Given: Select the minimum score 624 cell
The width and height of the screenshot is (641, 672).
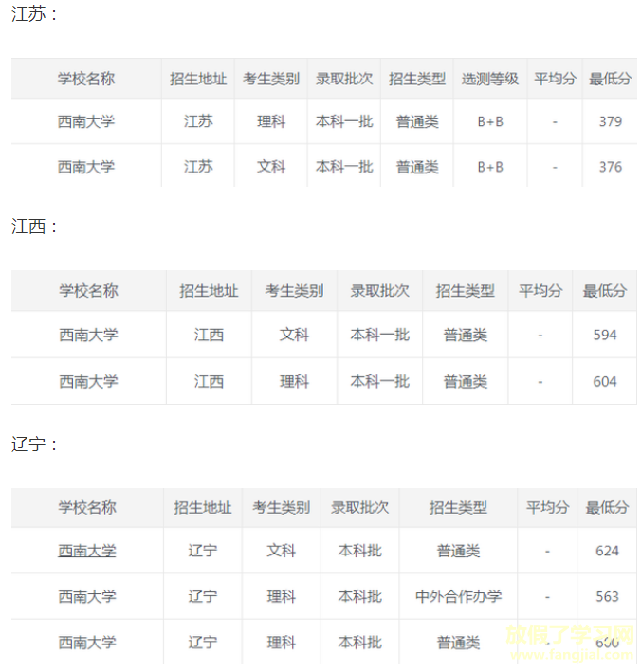Looking at the screenshot, I should pyautogui.click(x=607, y=551).
